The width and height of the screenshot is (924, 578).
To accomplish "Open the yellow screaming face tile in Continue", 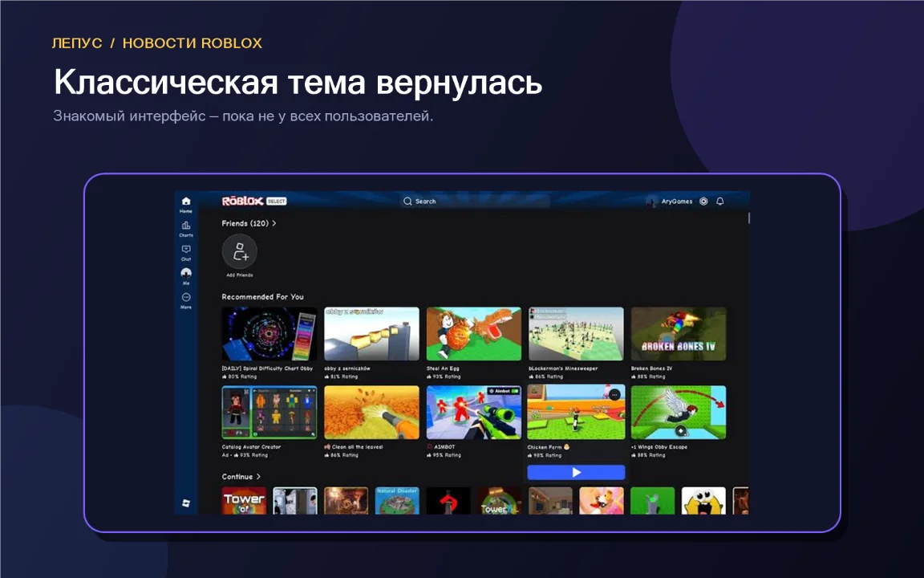I will coord(703,501).
